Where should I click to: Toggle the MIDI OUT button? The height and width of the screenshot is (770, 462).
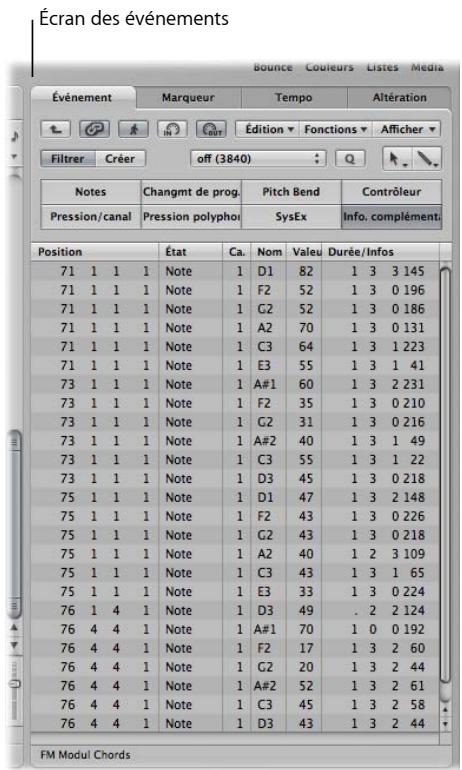click(211, 130)
